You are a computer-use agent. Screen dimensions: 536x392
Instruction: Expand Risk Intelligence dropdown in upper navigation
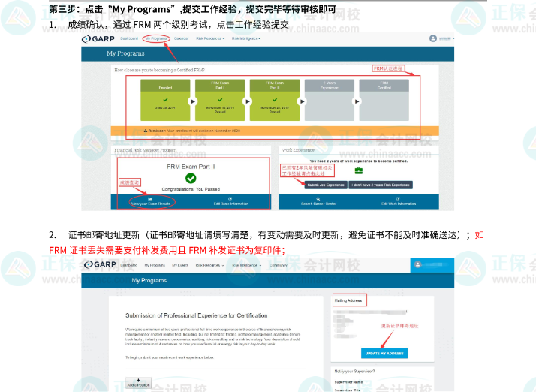[x=246, y=38]
